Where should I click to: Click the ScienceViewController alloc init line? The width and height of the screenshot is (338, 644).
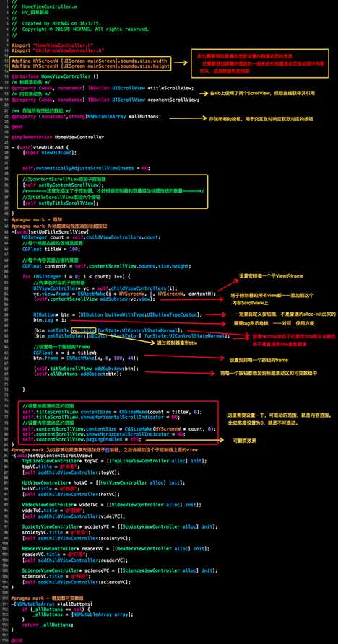pos(118,570)
